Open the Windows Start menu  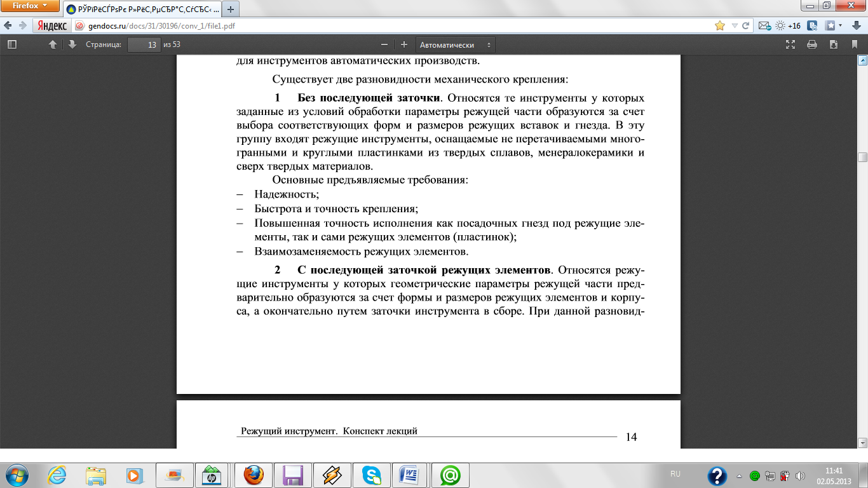[16, 475]
